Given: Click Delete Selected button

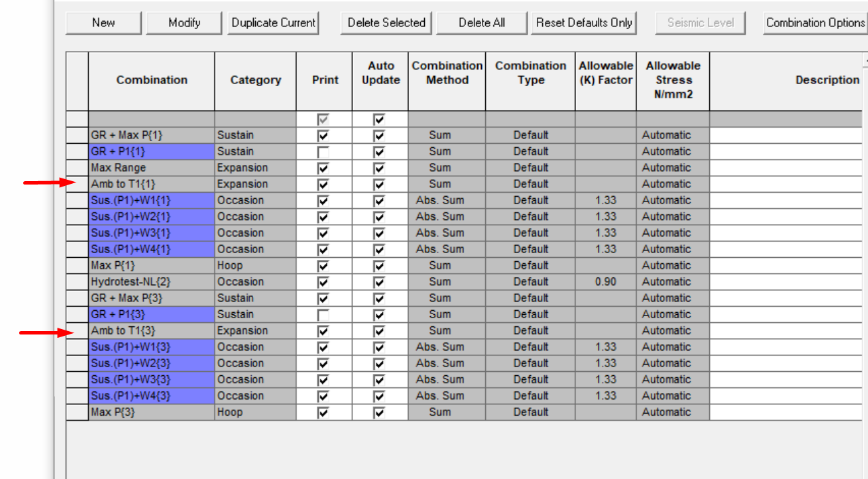Looking at the screenshot, I should coord(386,22).
